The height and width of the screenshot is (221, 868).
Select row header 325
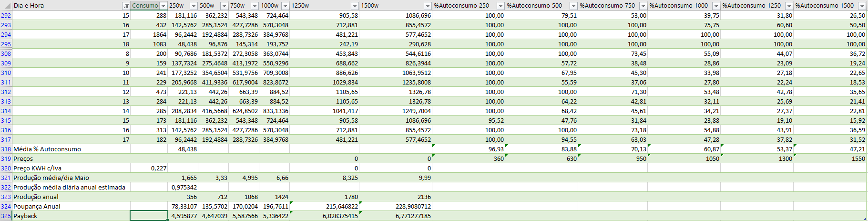click(6, 216)
